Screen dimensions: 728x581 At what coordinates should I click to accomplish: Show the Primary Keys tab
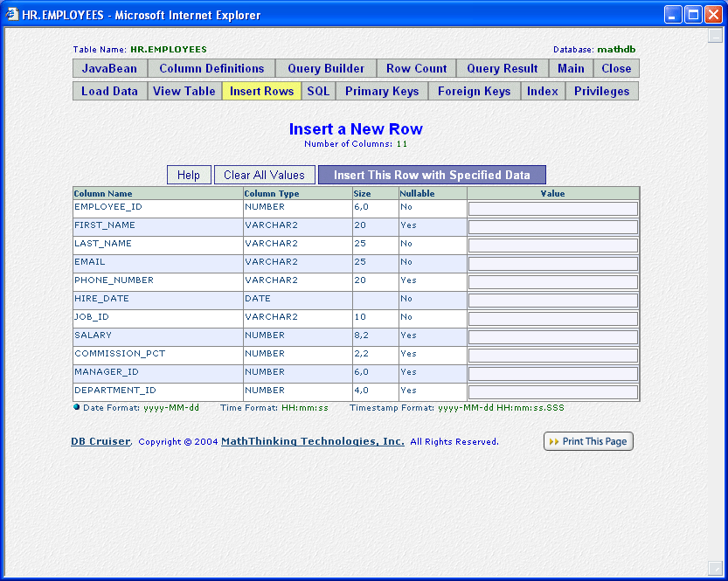pyautogui.click(x=382, y=91)
